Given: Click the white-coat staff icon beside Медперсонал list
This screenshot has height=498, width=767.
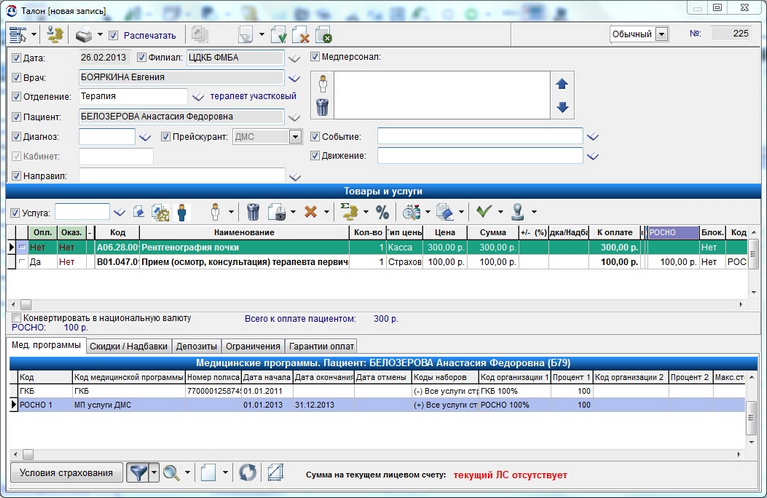Looking at the screenshot, I should (x=322, y=84).
